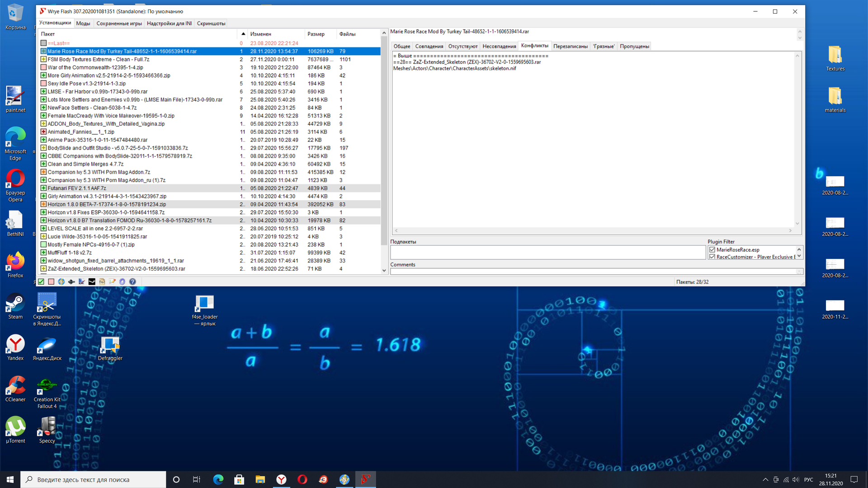The height and width of the screenshot is (488, 868).
Task: Click the Steam icon in the bottom toolbar
Action: coord(92,282)
